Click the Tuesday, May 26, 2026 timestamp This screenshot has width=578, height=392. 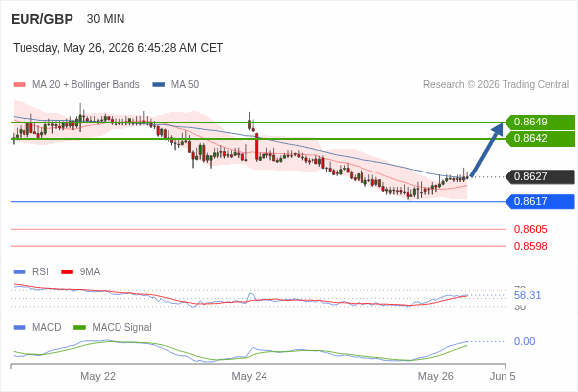coord(118,48)
